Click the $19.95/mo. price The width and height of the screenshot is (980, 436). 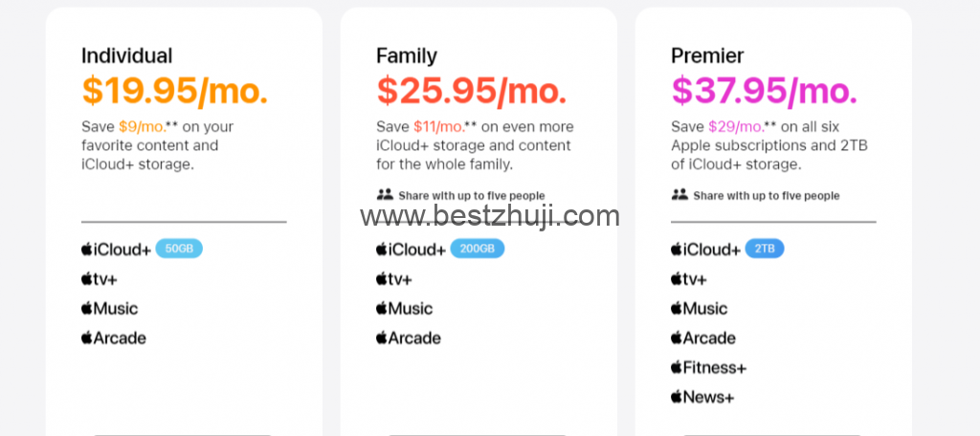point(175,90)
